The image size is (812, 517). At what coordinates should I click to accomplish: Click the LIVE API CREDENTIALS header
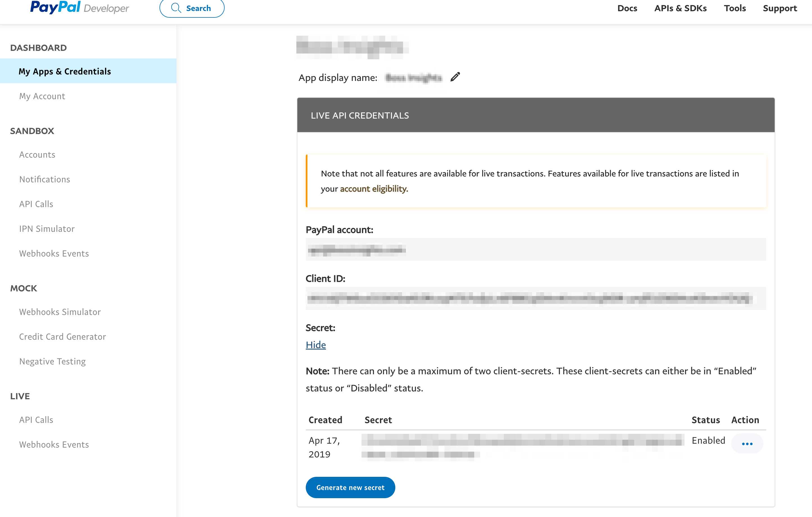coord(536,115)
